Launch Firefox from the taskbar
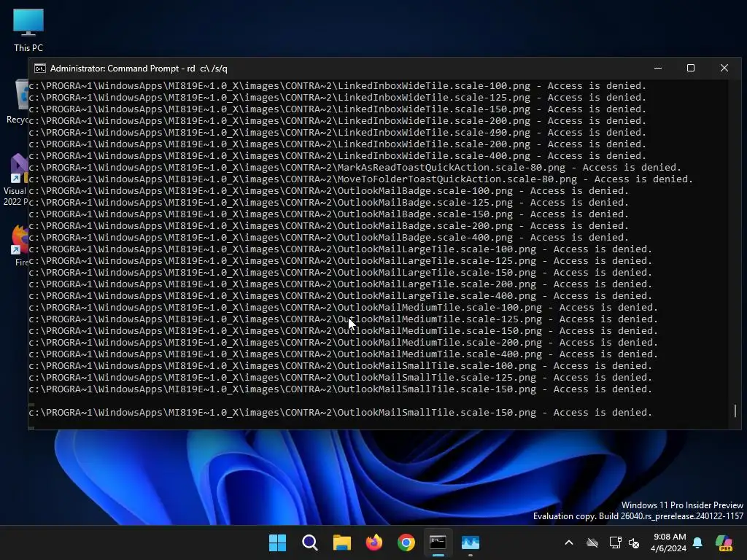 coord(374,542)
